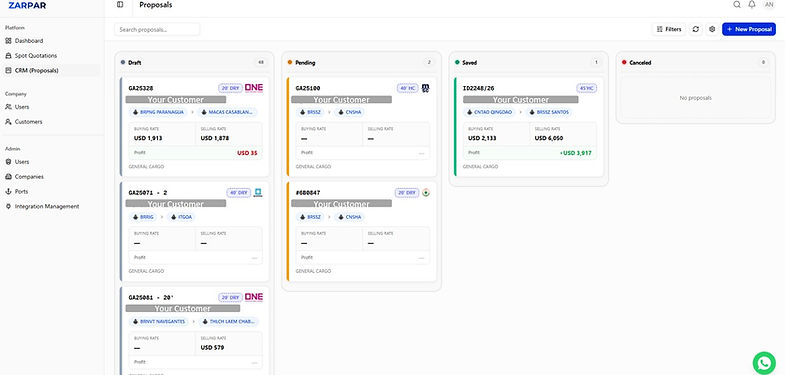Open proposal #680847 title
This screenshot has height=375, width=785.
[308, 192]
